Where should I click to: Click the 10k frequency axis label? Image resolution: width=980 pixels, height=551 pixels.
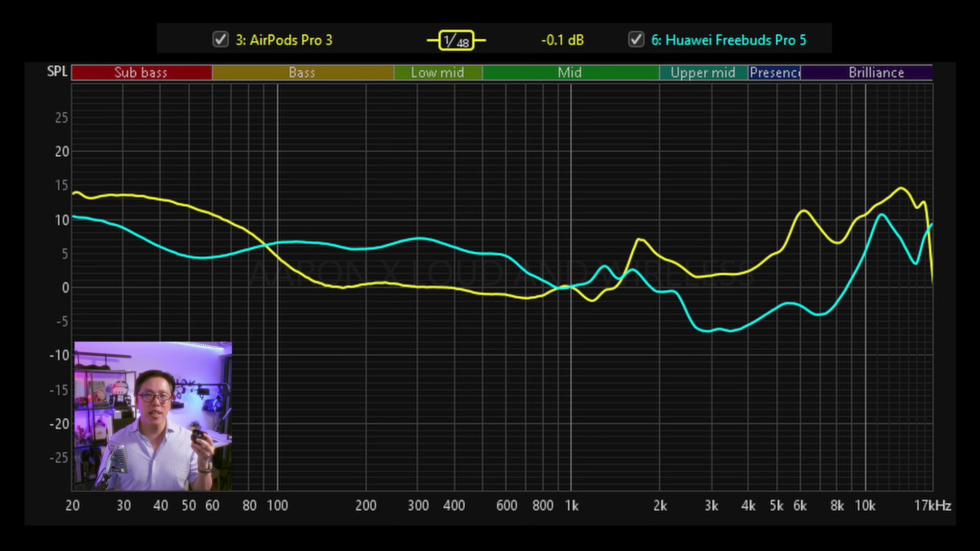click(865, 506)
